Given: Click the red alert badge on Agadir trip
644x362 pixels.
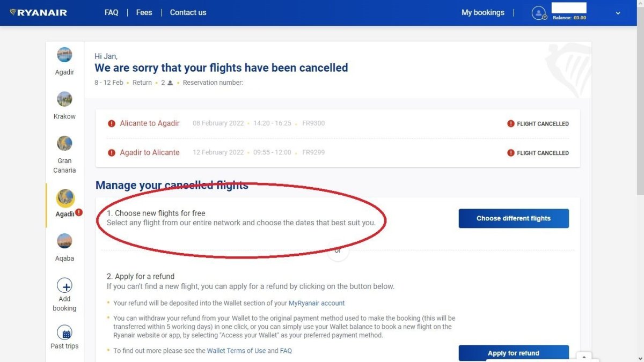Looking at the screenshot, I should tap(79, 212).
